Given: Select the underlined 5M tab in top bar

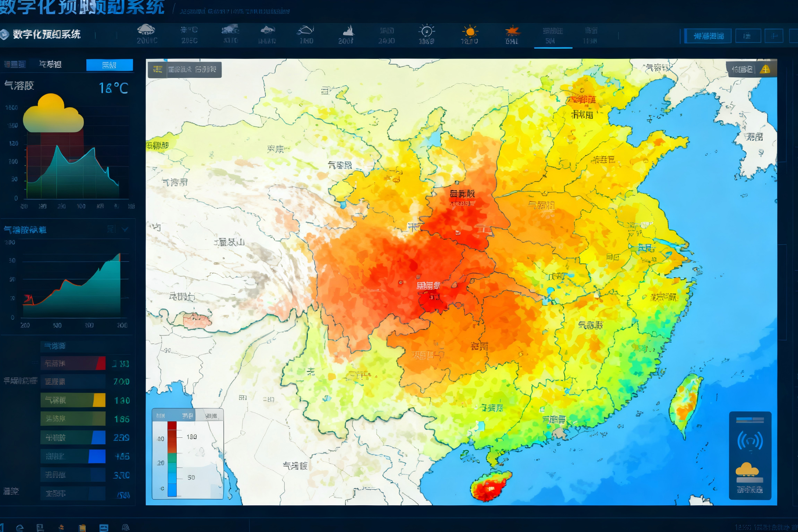Looking at the screenshot, I should 553,36.
